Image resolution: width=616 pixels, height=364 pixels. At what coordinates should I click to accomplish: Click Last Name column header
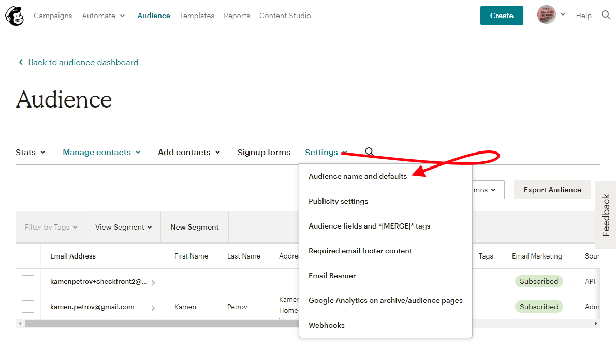pyautogui.click(x=244, y=256)
